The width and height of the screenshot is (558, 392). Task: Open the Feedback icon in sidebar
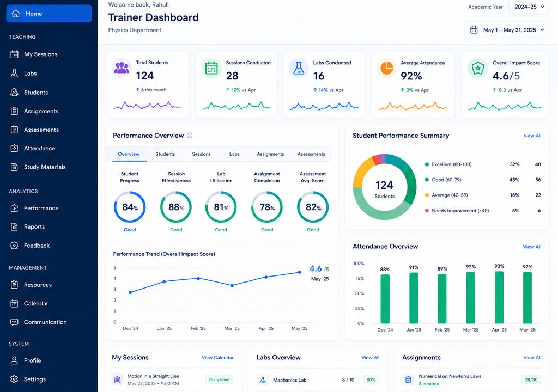14,246
